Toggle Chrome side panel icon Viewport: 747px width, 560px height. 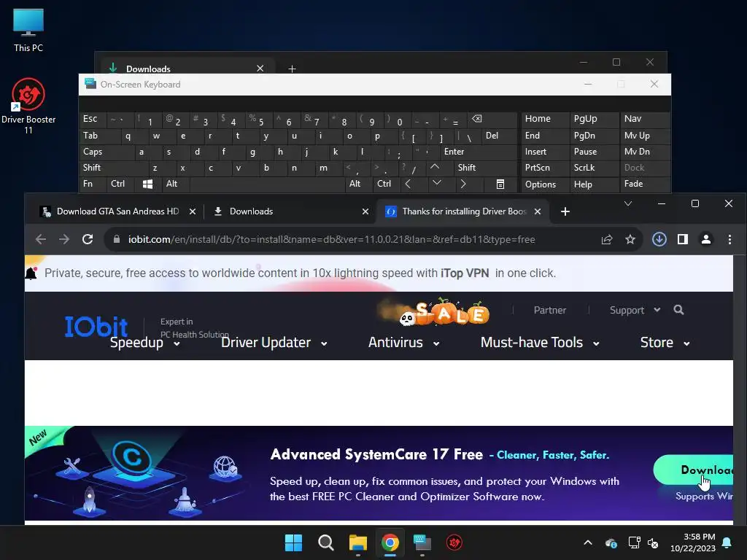683,239
